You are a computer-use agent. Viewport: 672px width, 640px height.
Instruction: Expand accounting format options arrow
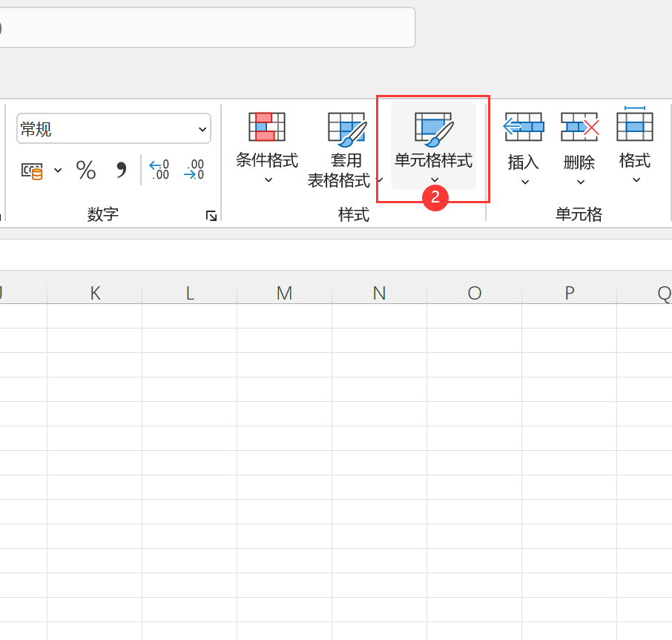[58, 171]
